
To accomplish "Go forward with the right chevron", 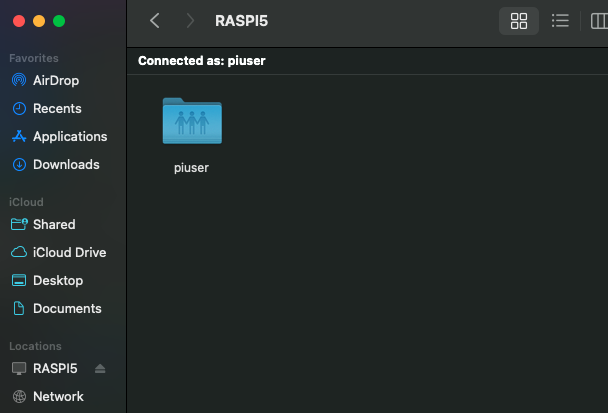I will tap(190, 21).
